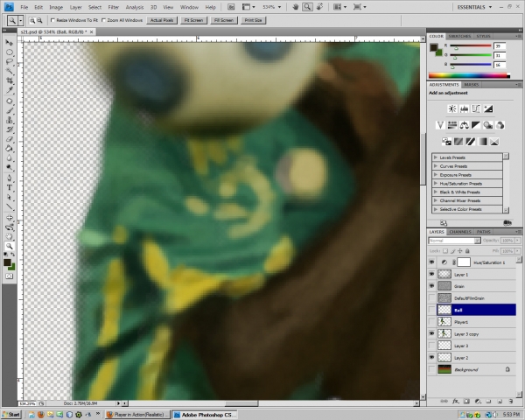Expand Curves Presets

pyautogui.click(x=435, y=165)
